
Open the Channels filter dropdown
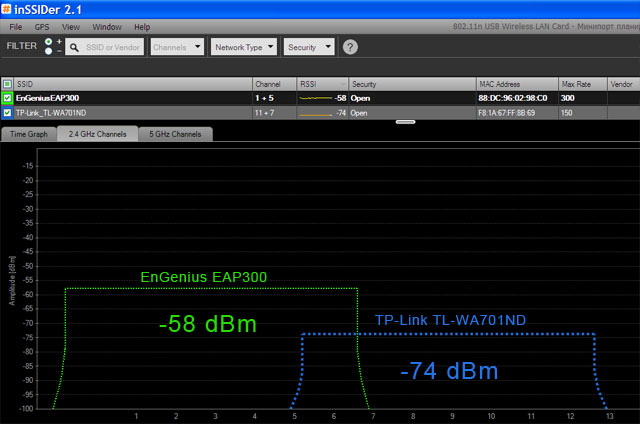[x=177, y=47]
